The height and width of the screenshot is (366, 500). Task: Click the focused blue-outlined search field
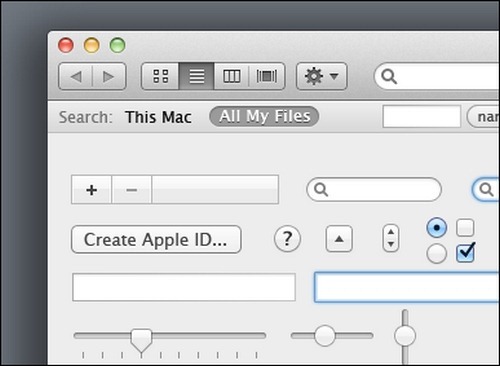[486, 189]
